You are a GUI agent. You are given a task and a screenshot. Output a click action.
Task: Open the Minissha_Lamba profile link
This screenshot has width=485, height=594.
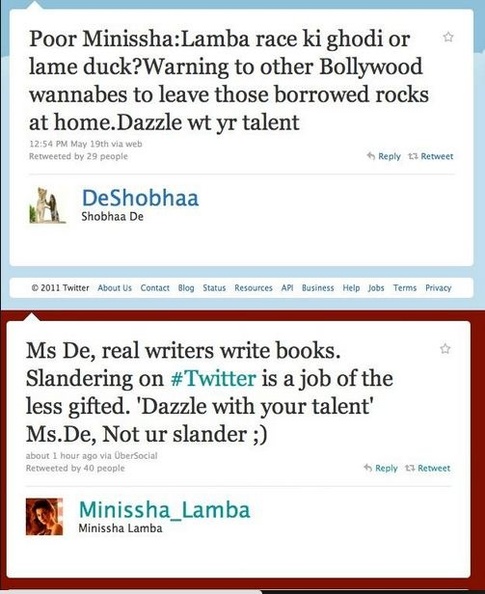pos(164,510)
